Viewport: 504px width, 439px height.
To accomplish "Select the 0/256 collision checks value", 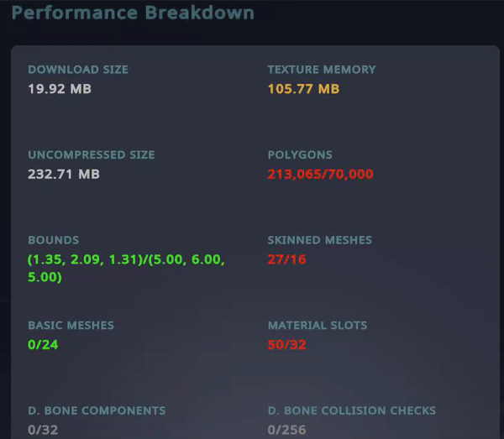I will (286, 430).
